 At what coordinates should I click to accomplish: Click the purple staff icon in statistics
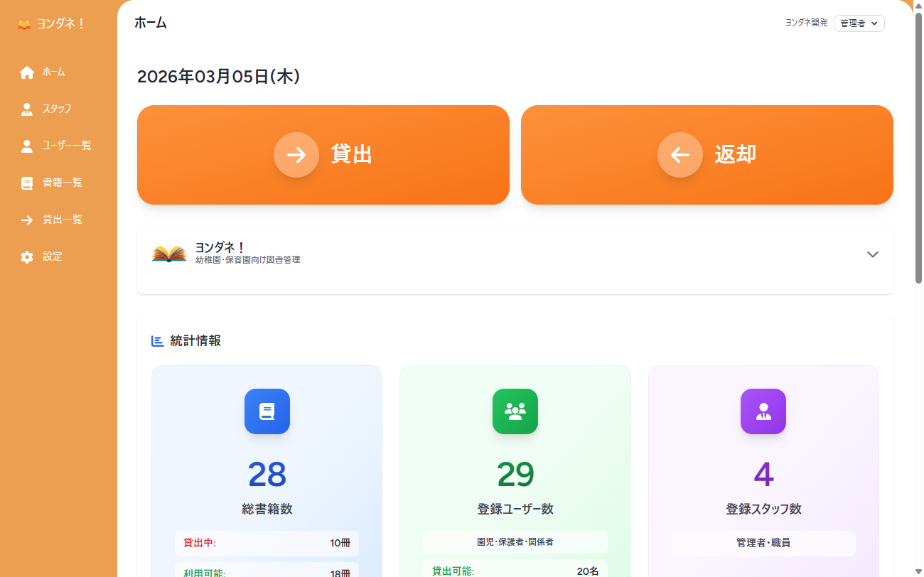point(763,411)
